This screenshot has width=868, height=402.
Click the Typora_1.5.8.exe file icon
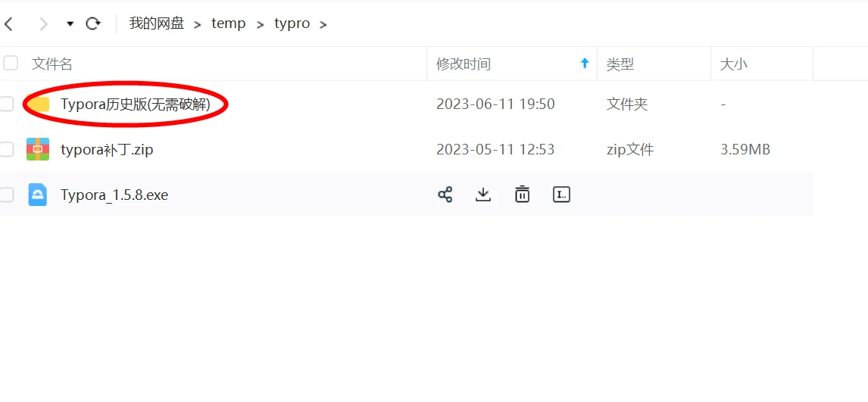[x=38, y=195]
